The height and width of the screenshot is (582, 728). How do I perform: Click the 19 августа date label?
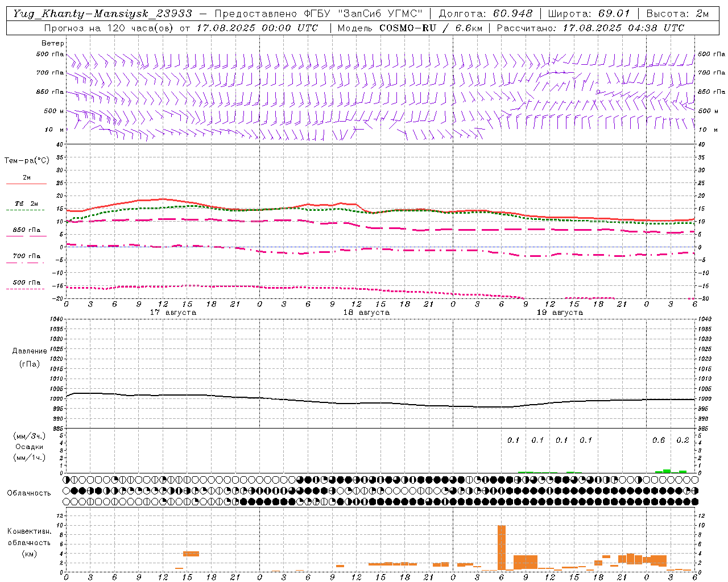(560, 313)
